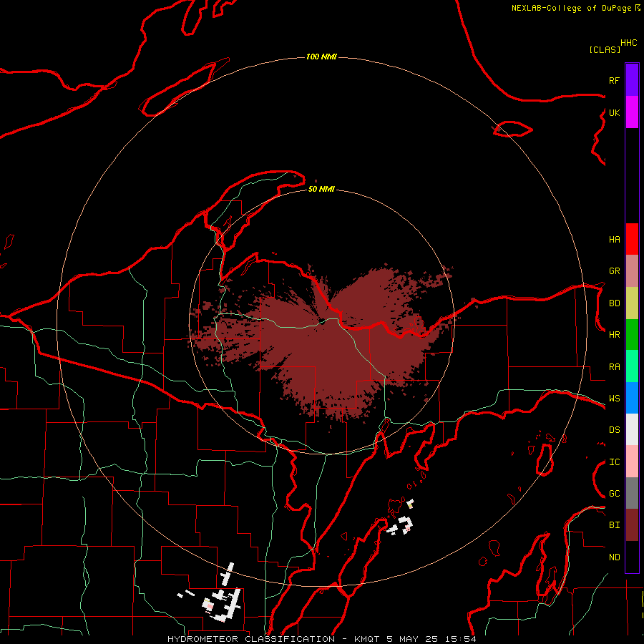
Task: Click the ND black legend swatch
Action: (x=632, y=557)
